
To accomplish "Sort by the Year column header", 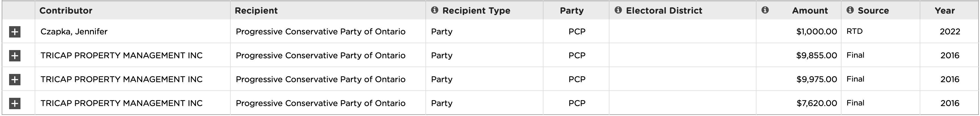I will 945,11.
